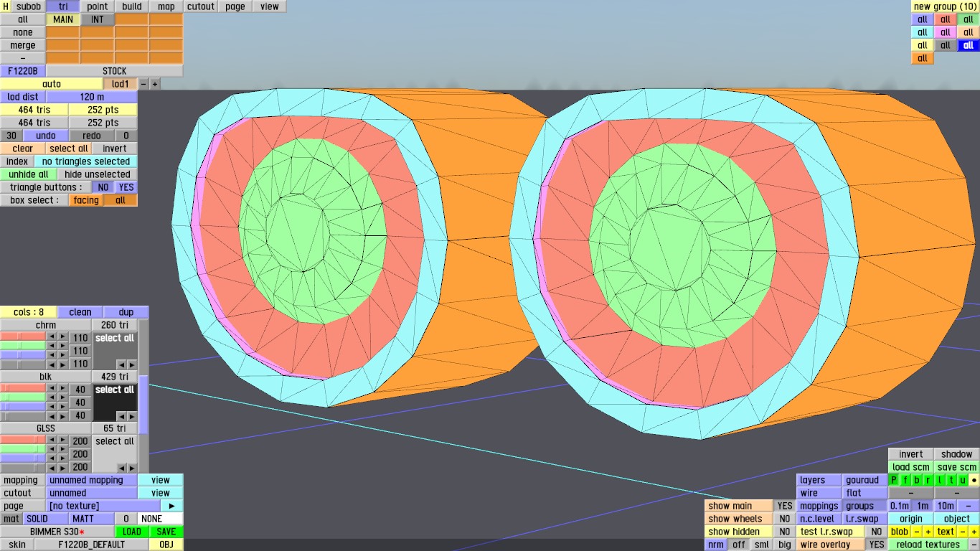Image resolution: width=980 pixels, height=551 pixels.
Task: Increase blob size with its plus button
Action: [x=928, y=532]
